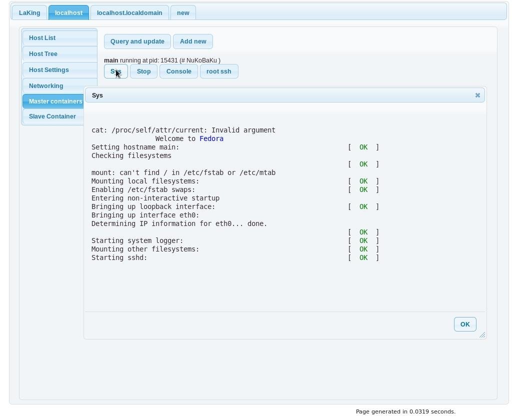Click 'Determining IP information for eth0' line

pos(179,223)
